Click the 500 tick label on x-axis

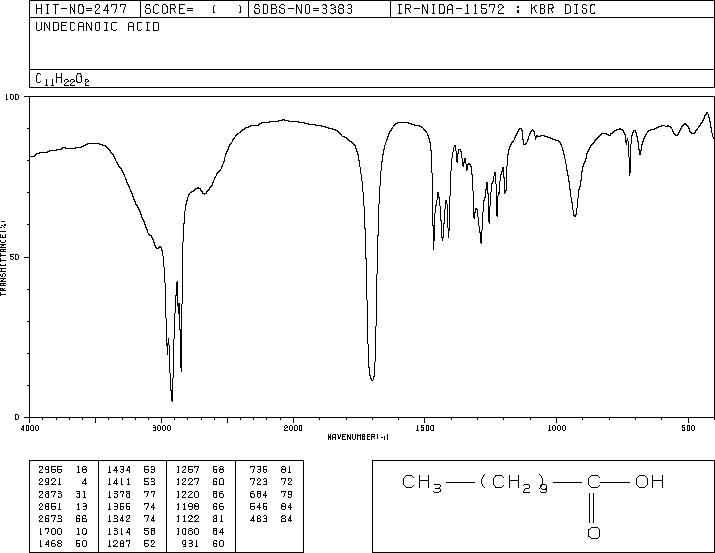(x=688, y=428)
